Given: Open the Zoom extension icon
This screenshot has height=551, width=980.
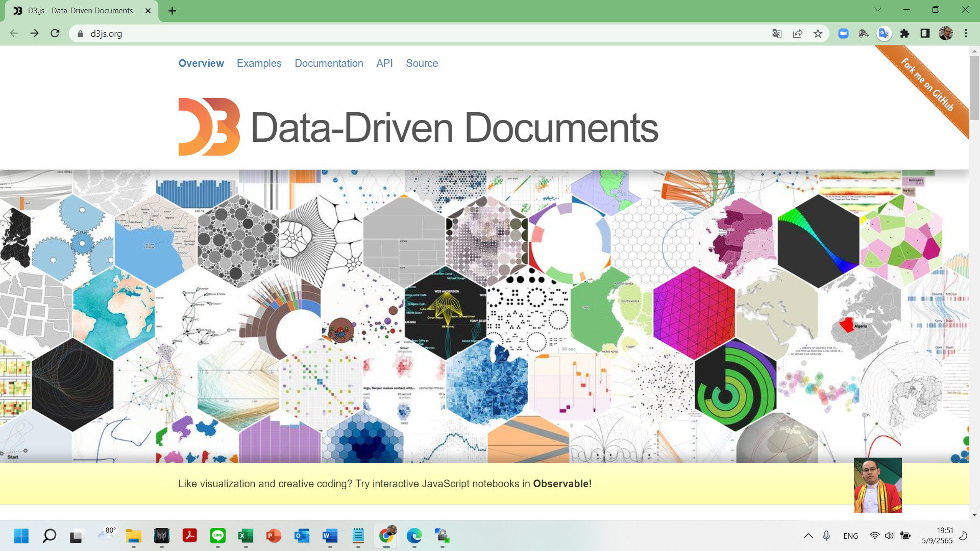Looking at the screenshot, I should coord(843,34).
